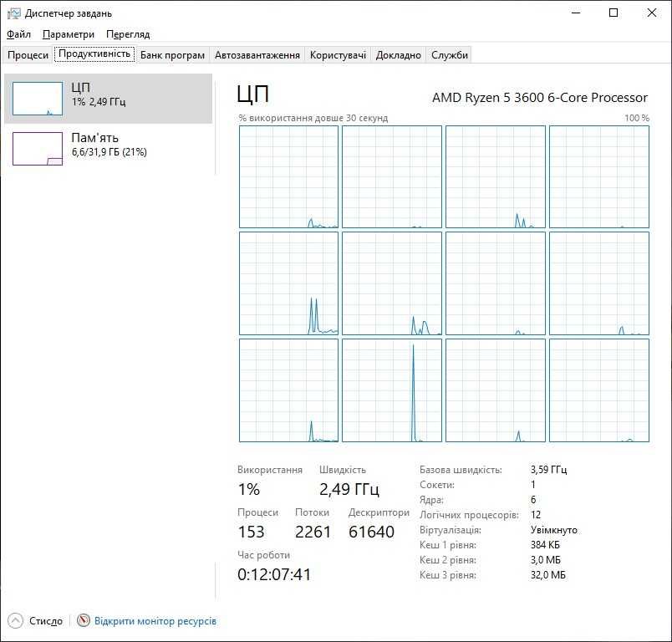The image size is (672, 642).
Task: Click the large speed value 2,49 ГГц
Action: pos(349,489)
